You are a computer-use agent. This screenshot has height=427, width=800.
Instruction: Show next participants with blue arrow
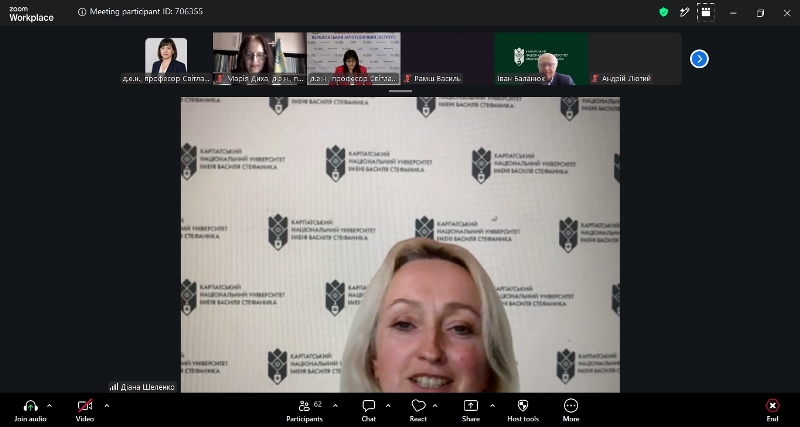[x=699, y=59]
